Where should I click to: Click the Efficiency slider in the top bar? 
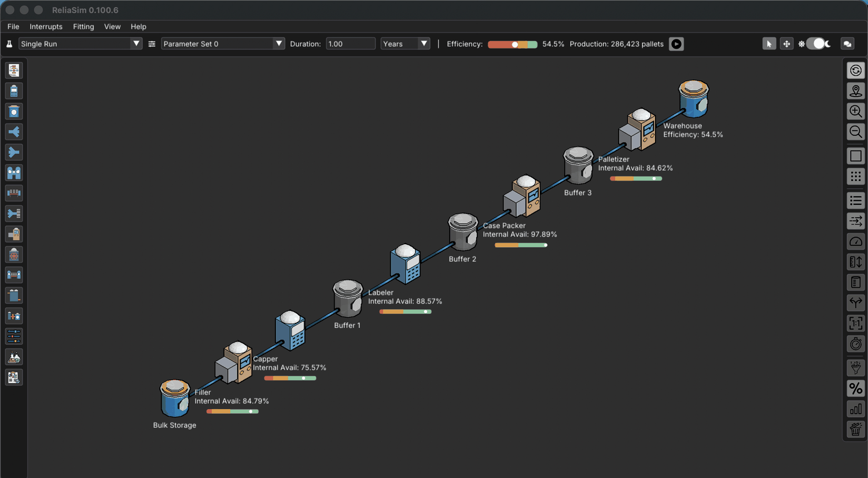(x=513, y=45)
